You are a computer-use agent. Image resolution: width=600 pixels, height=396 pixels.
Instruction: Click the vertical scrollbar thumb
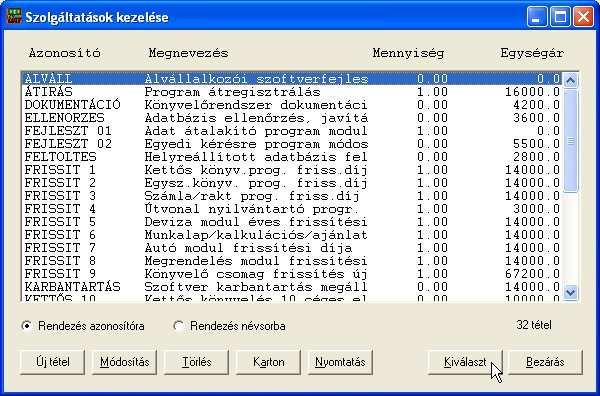(571, 140)
